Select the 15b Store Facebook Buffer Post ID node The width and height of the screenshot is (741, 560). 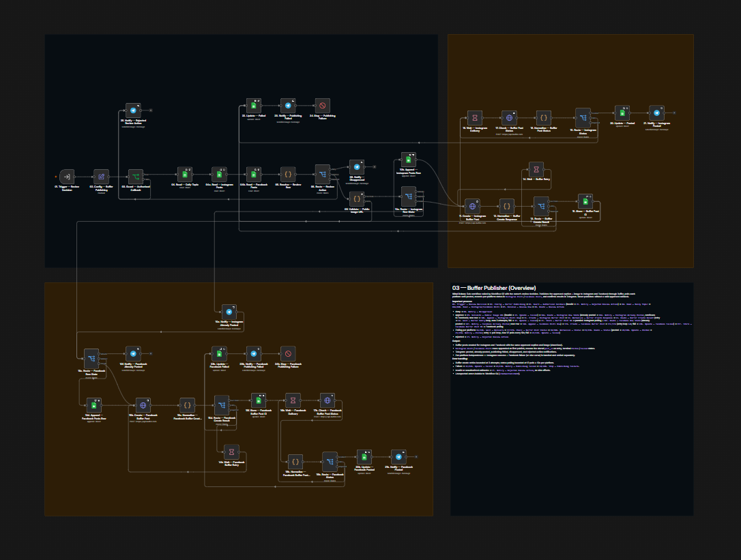click(x=259, y=400)
